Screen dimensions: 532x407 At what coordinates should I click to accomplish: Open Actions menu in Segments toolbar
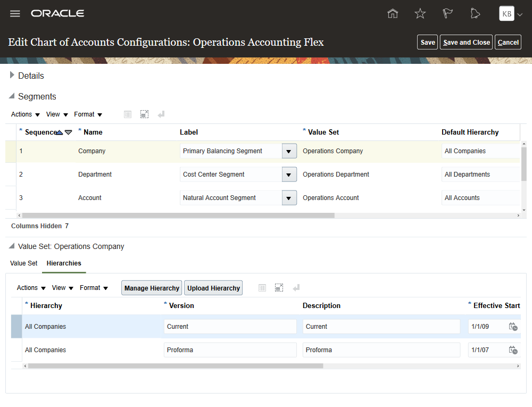pos(26,114)
